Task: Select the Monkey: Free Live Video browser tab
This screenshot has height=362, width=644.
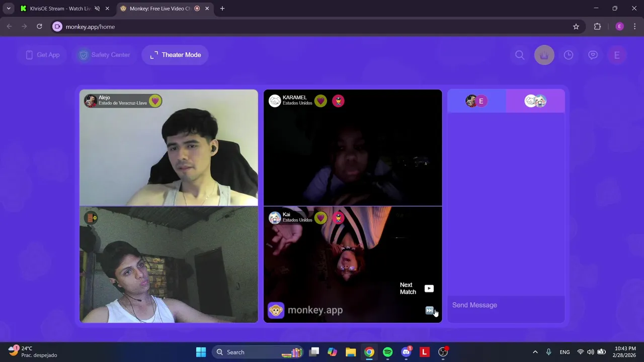Action: (159, 9)
